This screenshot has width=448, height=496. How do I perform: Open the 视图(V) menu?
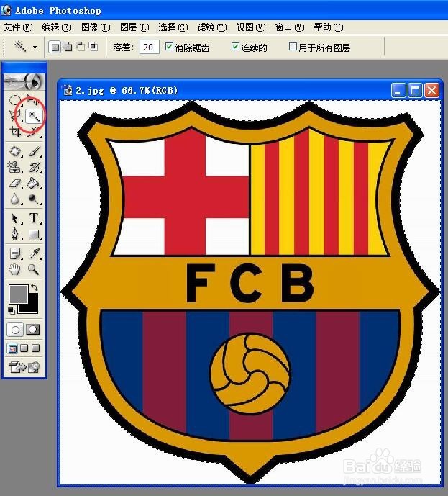click(x=251, y=27)
